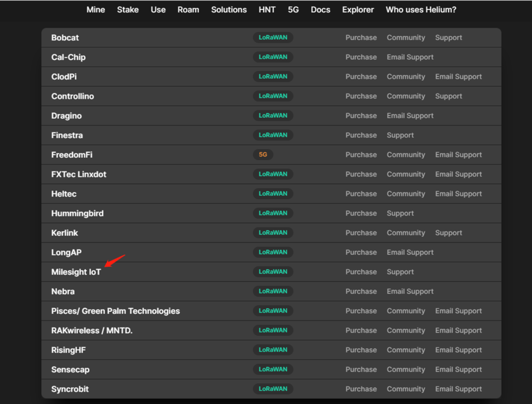This screenshot has height=404, width=532.
Task: Open the Docs navigation item
Action: click(x=321, y=10)
